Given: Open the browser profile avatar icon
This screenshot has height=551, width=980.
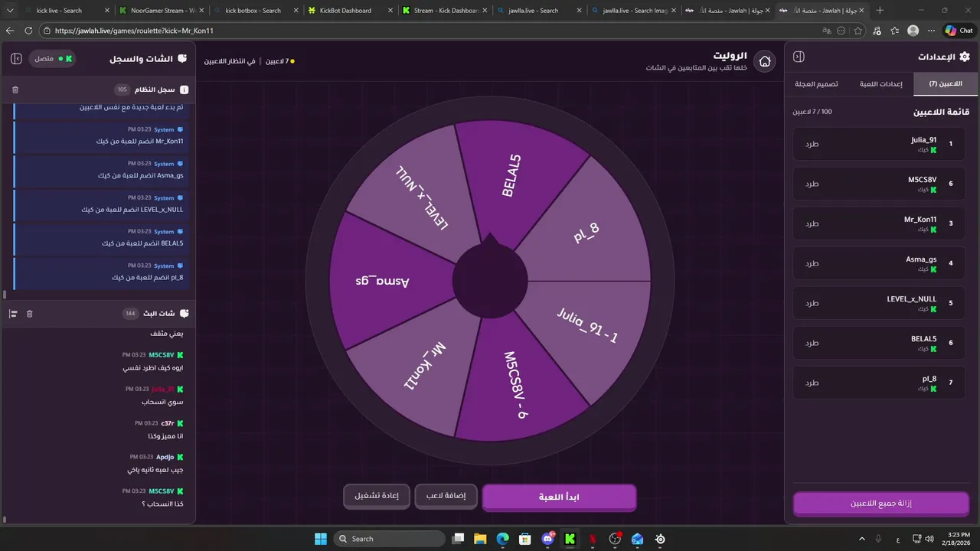Looking at the screenshot, I should coord(913,31).
